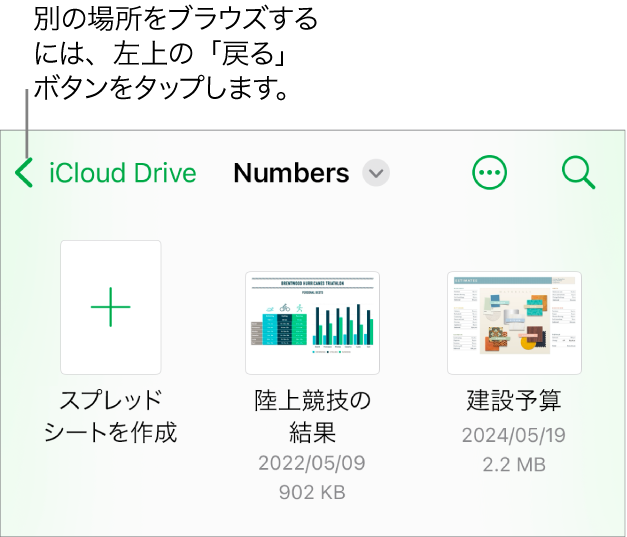Select the 建設予算 file name
Image resolution: width=627 pixels, height=537 pixels.
(x=514, y=400)
